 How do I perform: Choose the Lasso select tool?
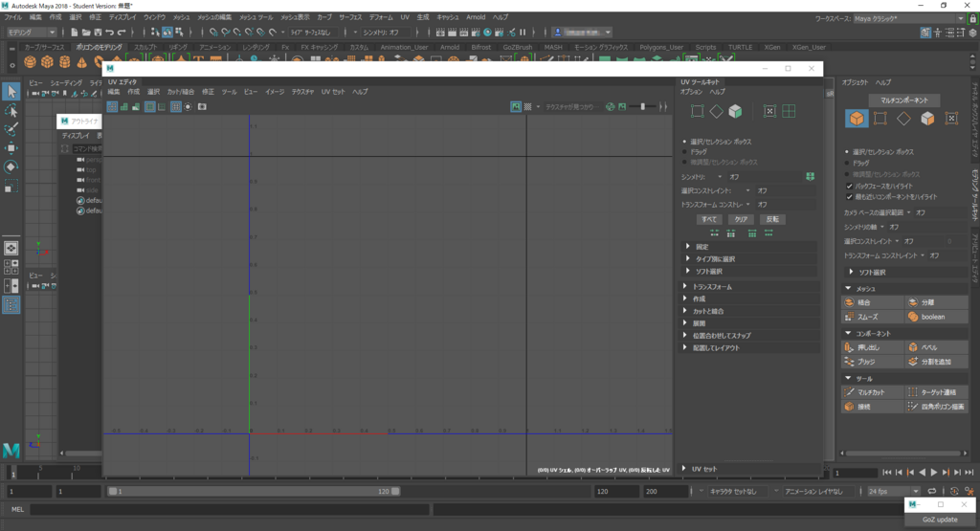11,111
